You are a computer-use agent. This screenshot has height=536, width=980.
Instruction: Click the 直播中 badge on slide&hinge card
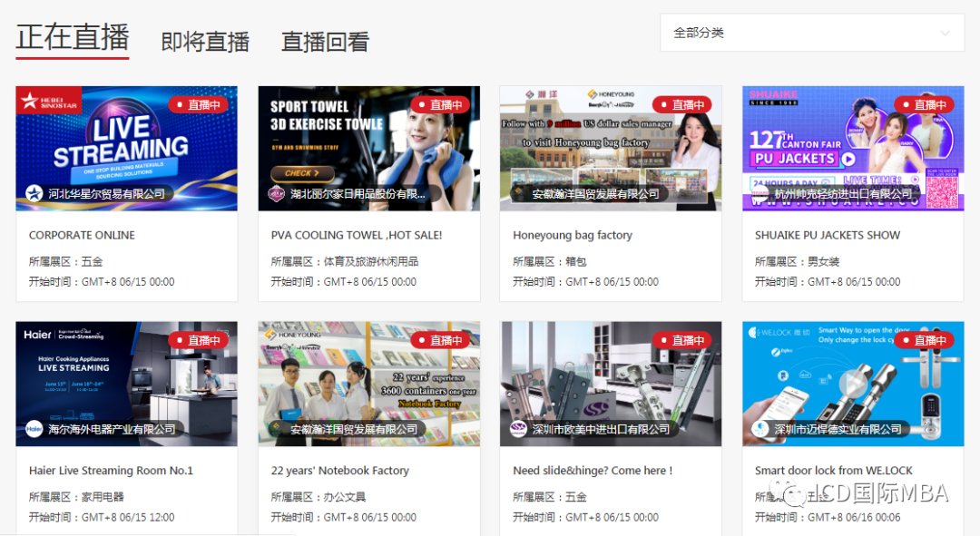pos(681,340)
